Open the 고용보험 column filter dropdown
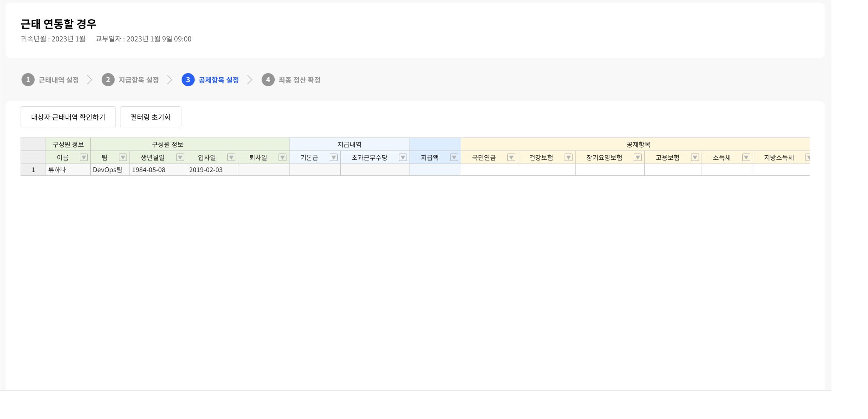The height and width of the screenshot is (419, 868). click(695, 158)
